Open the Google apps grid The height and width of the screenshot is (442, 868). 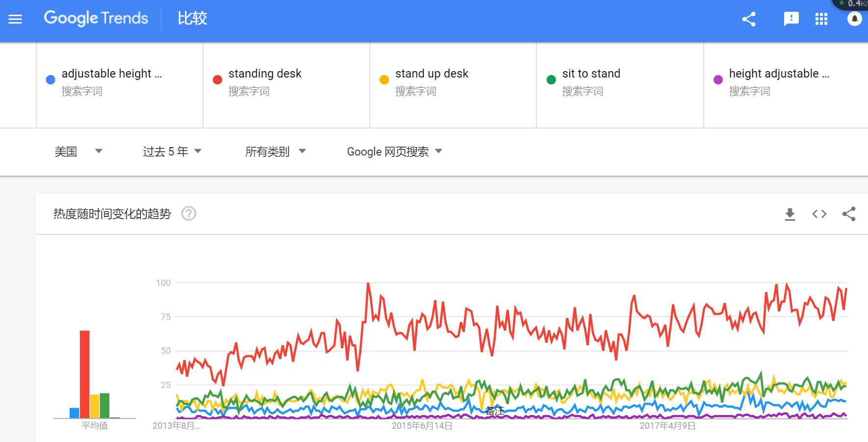pyautogui.click(x=821, y=19)
